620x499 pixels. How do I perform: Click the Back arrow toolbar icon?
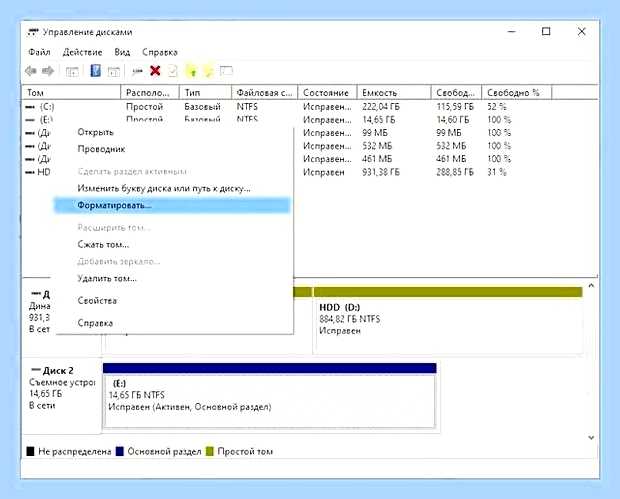point(30,71)
